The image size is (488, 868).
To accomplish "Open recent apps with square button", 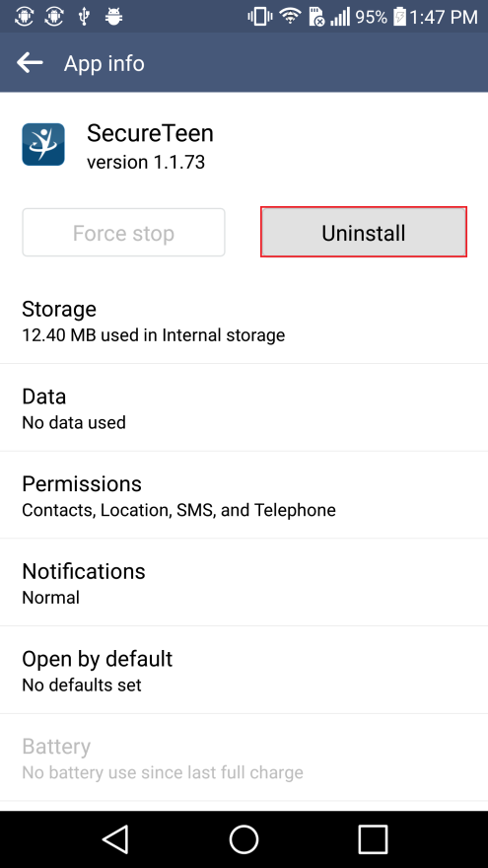I will [x=373, y=839].
